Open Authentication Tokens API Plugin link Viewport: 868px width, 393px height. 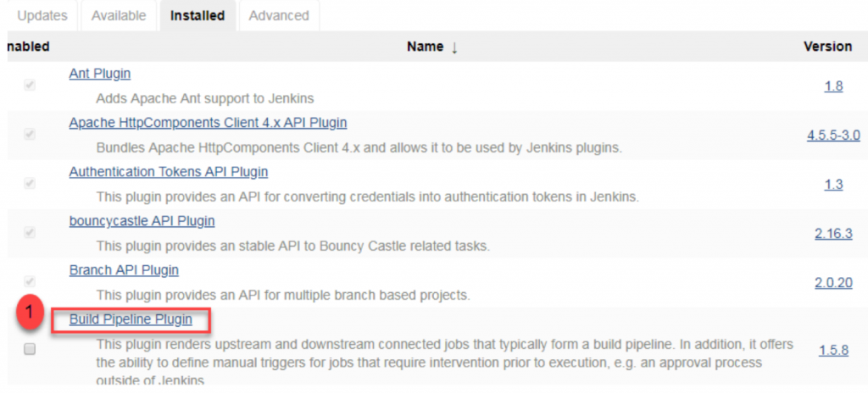click(x=169, y=172)
